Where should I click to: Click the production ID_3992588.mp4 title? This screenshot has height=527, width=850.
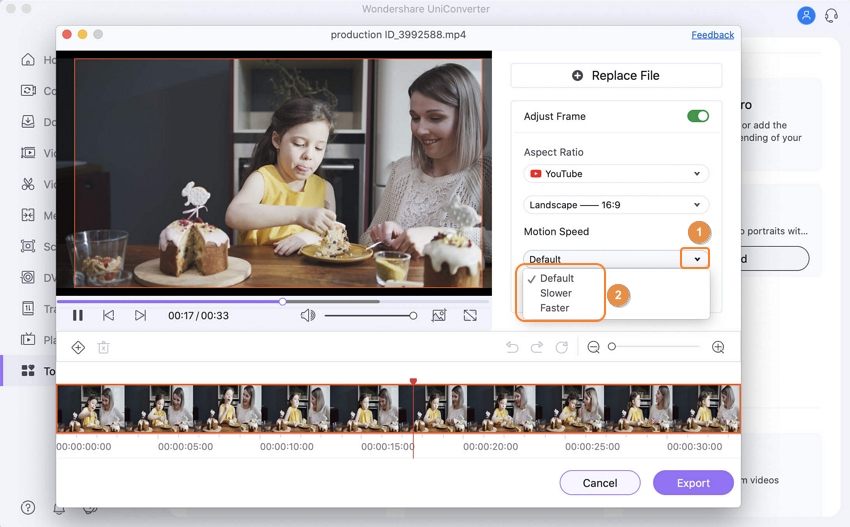coord(398,35)
